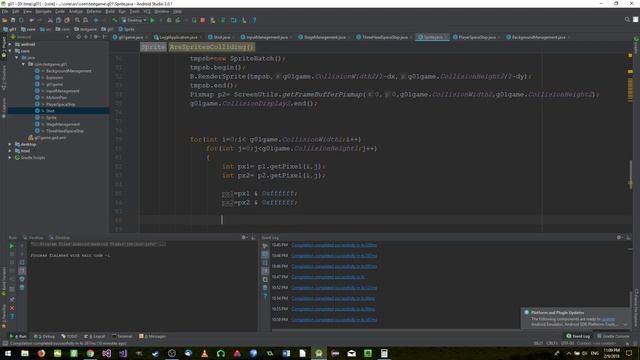Switch to the PlayerSpaceShip.java editor tab
Viewport: 640px width, 360px height.
[x=476, y=37]
